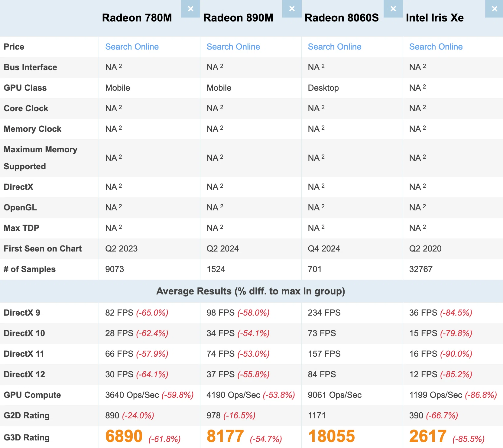The image size is (503, 448).
Task: Click the 701 samples value
Action: point(314,269)
